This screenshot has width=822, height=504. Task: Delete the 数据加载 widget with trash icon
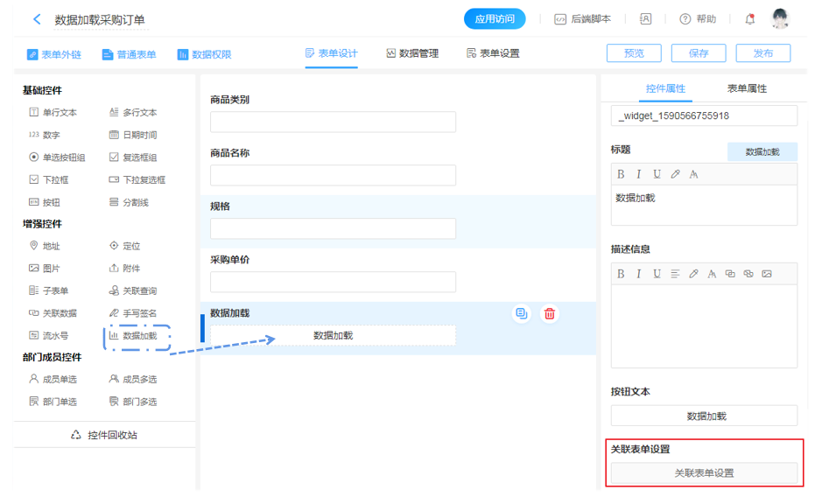coord(550,314)
